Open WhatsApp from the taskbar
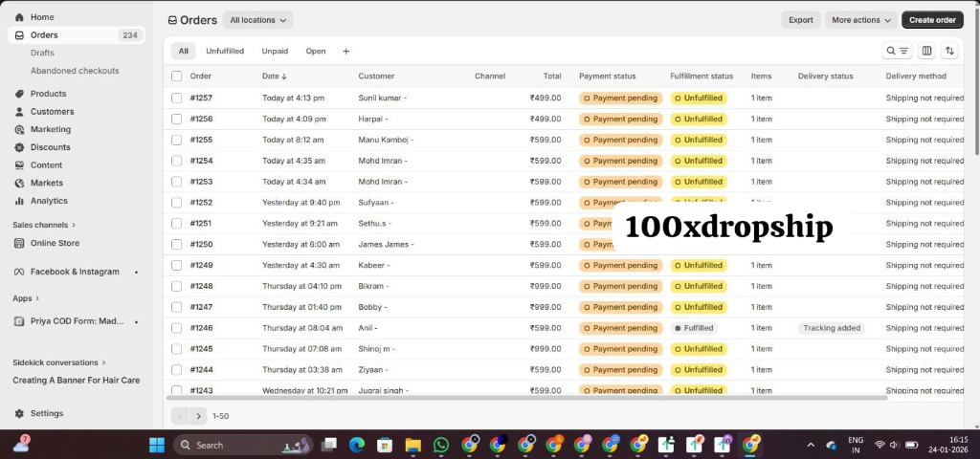The width and height of the screenshot is (980, 459). click(441, 445)
